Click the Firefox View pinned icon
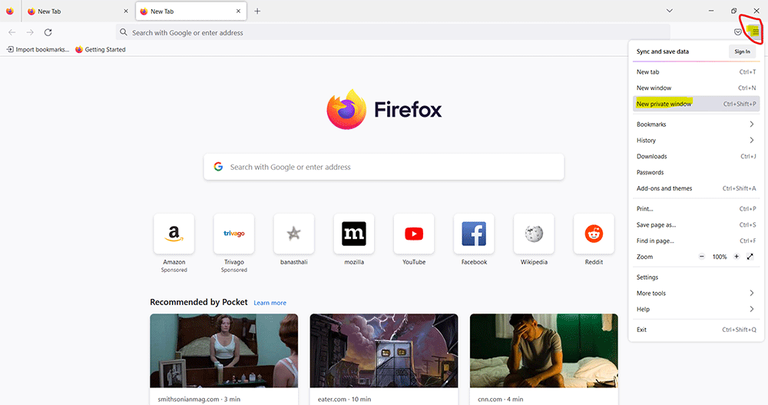Image resolution: width=768 pixels, height=405 pixels. (10, 11)
